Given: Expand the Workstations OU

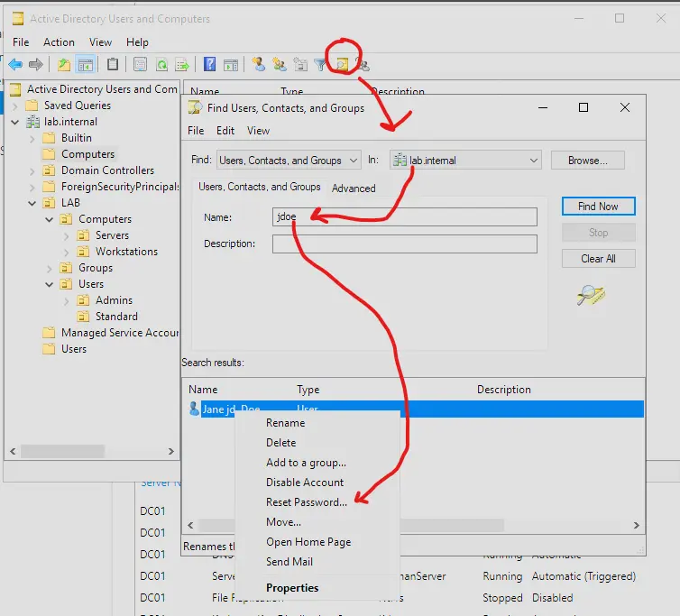Looking at the screenshot, I should pos(67,252).
